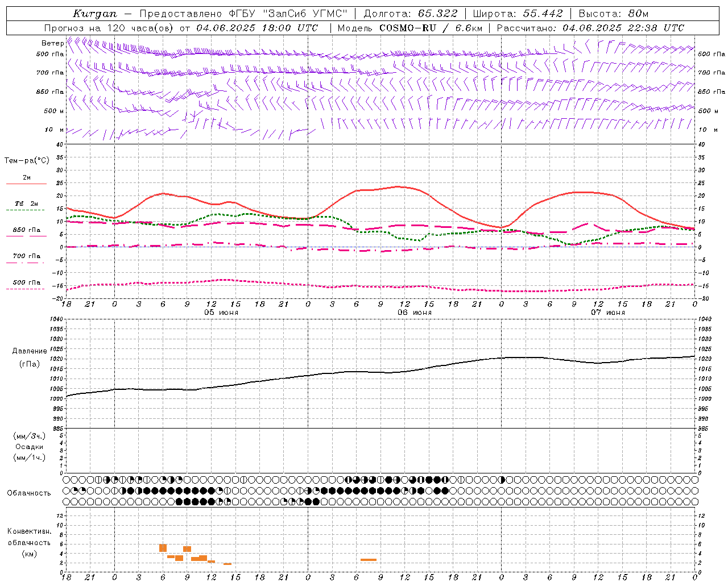Click the thin orange convective bar on 06 июня

[368, 560]
